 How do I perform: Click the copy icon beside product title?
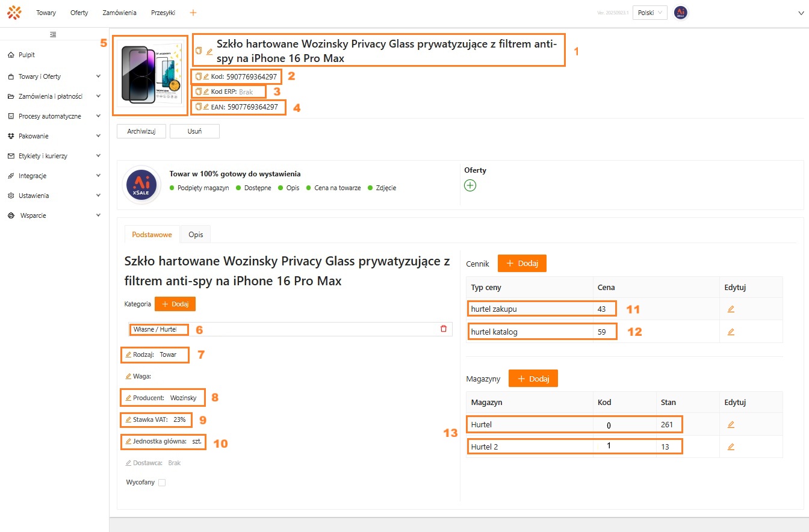pos(199,51)
